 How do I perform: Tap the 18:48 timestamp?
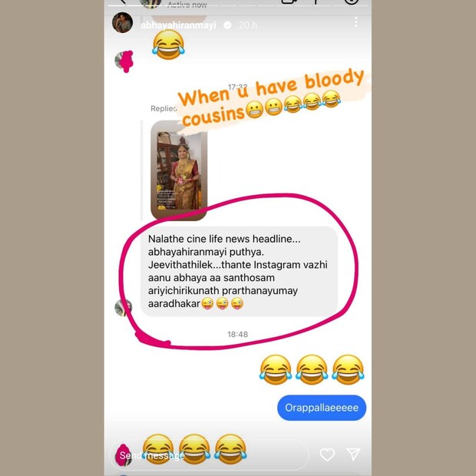[238, 334]
